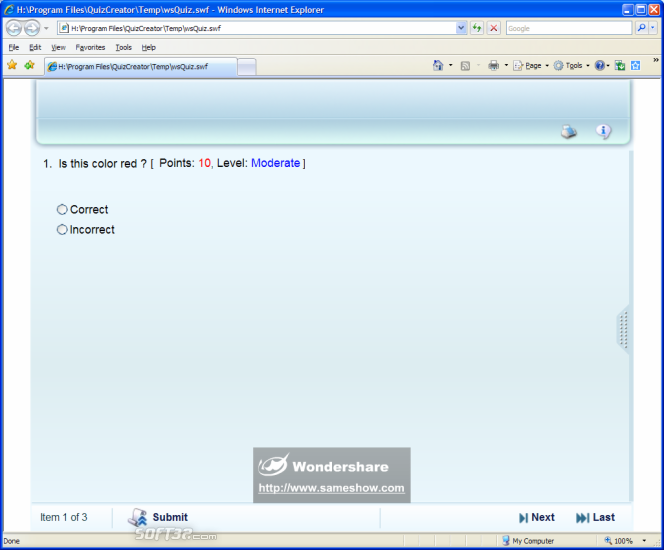664x550 pixels.
Task: Click the Print toolbar icon
Action: 493,65
